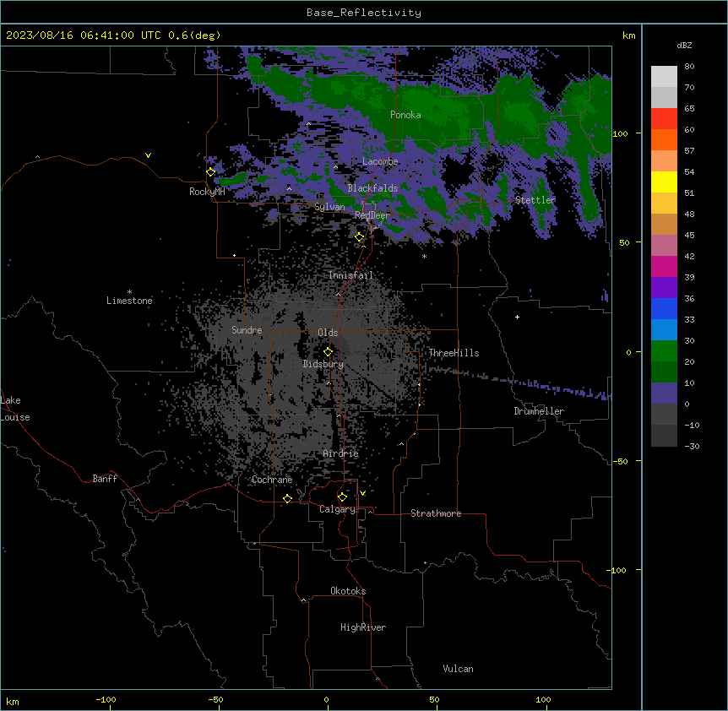Click the Okotoks town label
Image resolution: width=728 pixels, height=711 pixels.
[x=348, y=591]
